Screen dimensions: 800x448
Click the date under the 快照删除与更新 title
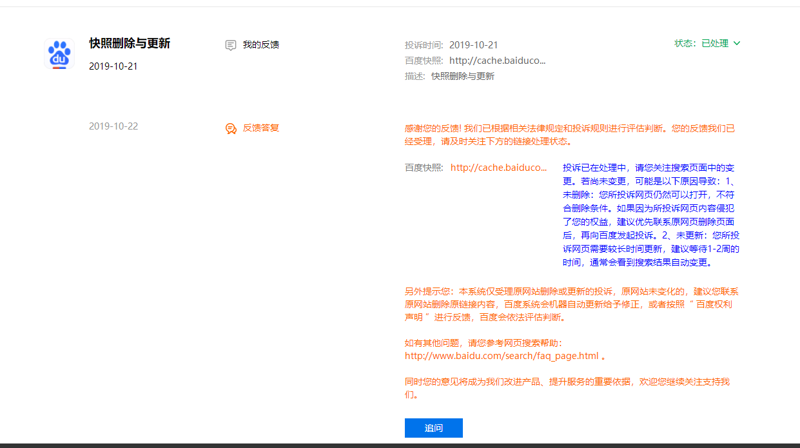click(x=113, y=66)
